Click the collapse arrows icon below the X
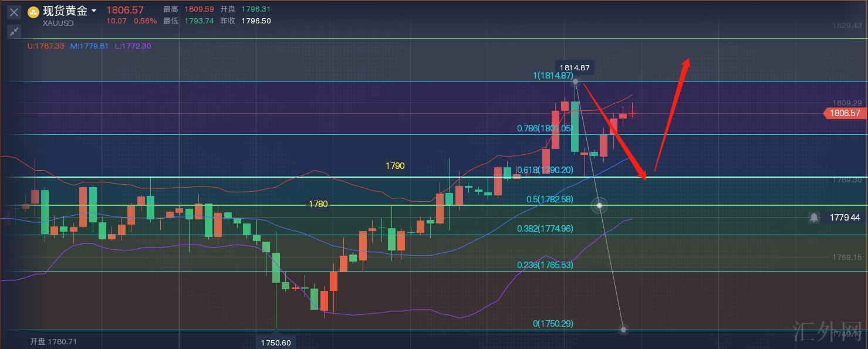868x349 pixels. [14, 32]
